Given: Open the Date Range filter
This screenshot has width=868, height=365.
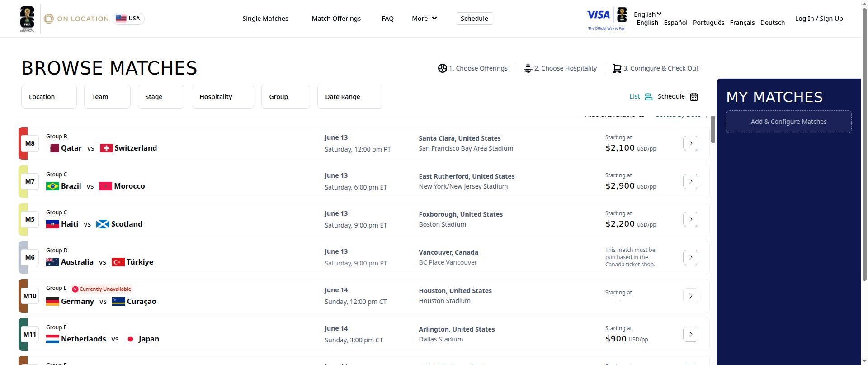Looking at the screenshot, I should coord(349,96).
